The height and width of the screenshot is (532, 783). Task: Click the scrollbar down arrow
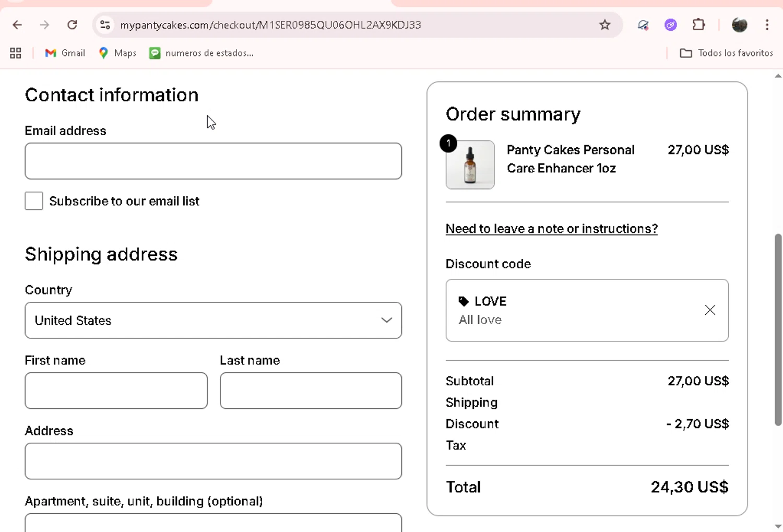coord(778,526)
